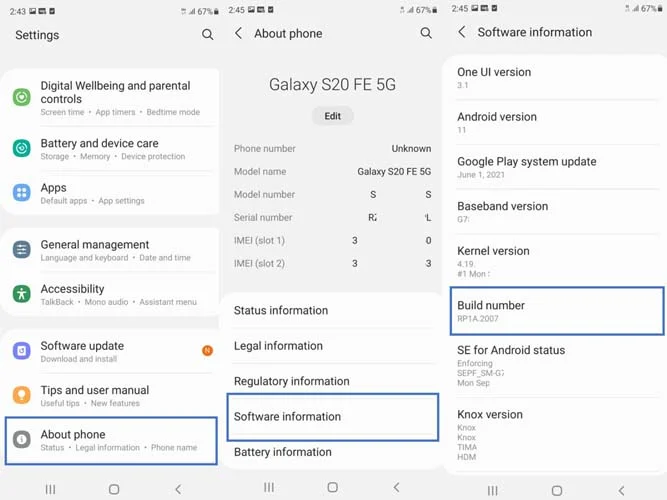Open Legal information
Image resolution: width=667 pixels, height=500 pixels.
(x=333, y=346)
